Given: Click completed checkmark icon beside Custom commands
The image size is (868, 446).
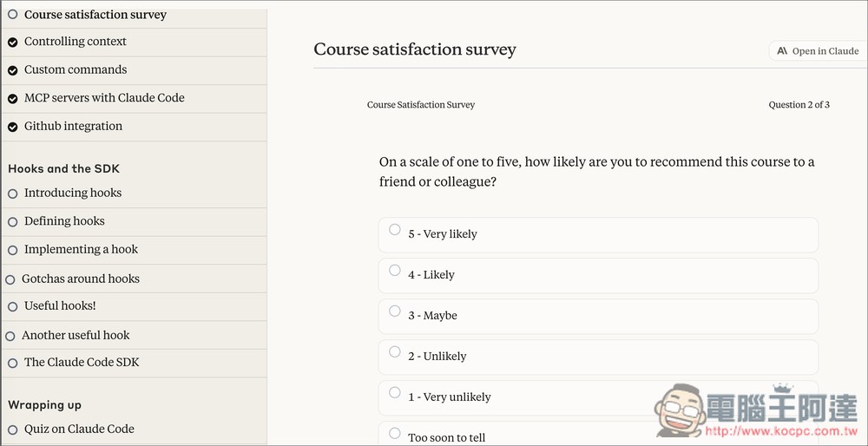Looking at the screenshot, I should pyautogui.click(x=12, y=70).
